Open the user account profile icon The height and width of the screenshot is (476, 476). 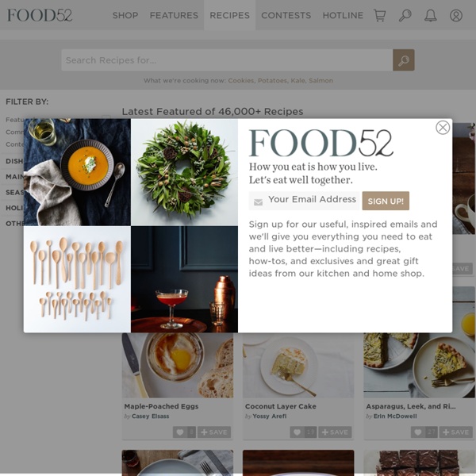tap(456, 15)
